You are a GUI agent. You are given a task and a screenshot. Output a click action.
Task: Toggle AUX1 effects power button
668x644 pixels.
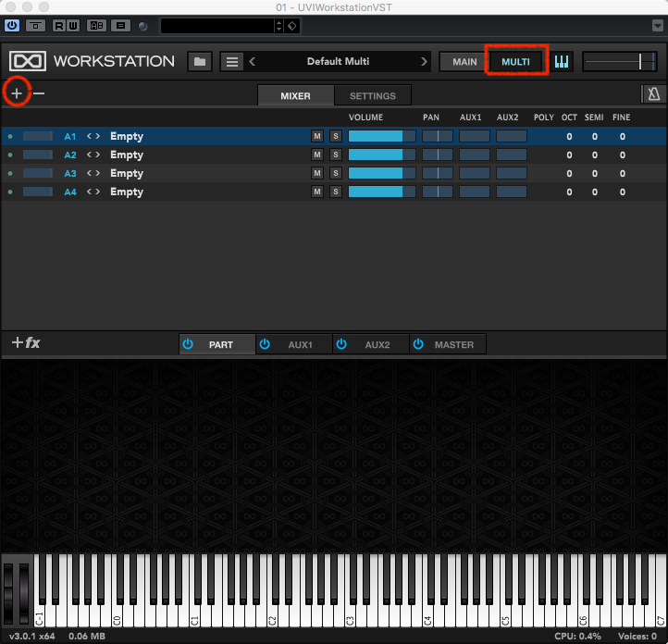point(265,344)
